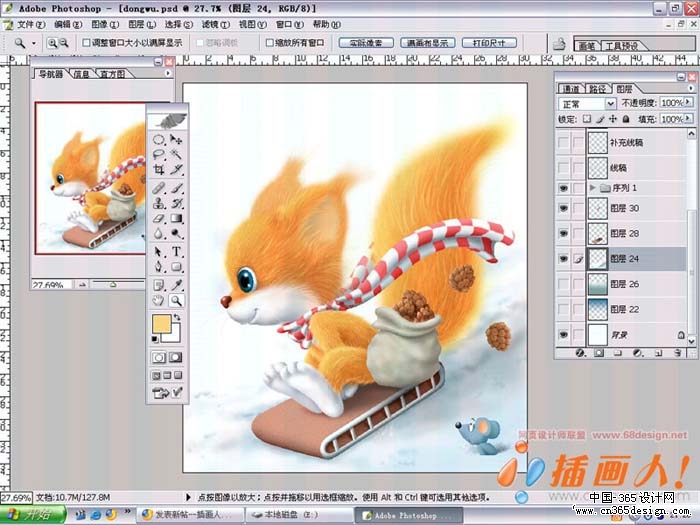Select the Path Selection arrow tool
The height and width of the screenshot is (525, 700).
159,252
